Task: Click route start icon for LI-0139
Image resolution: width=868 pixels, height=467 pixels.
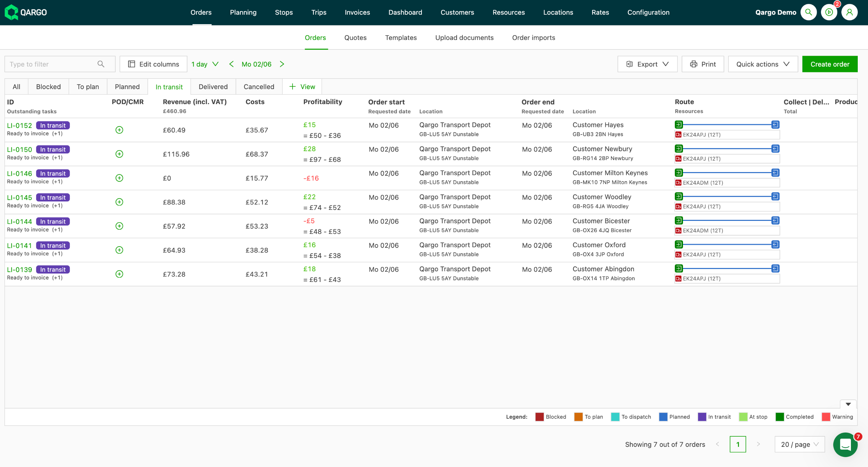Action: pyautogui.click(x=679, y=269)
